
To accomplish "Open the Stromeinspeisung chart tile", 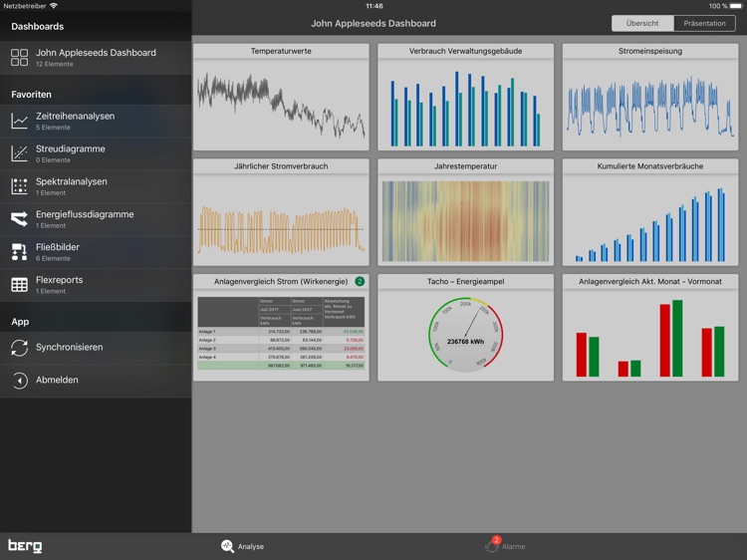I will [650, 98].
